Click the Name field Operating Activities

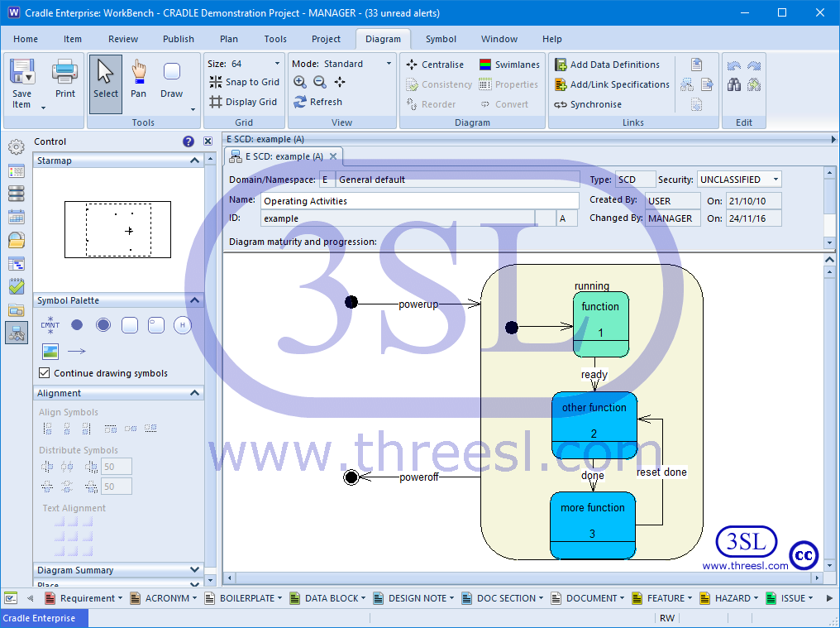click(x=419, y=200)
